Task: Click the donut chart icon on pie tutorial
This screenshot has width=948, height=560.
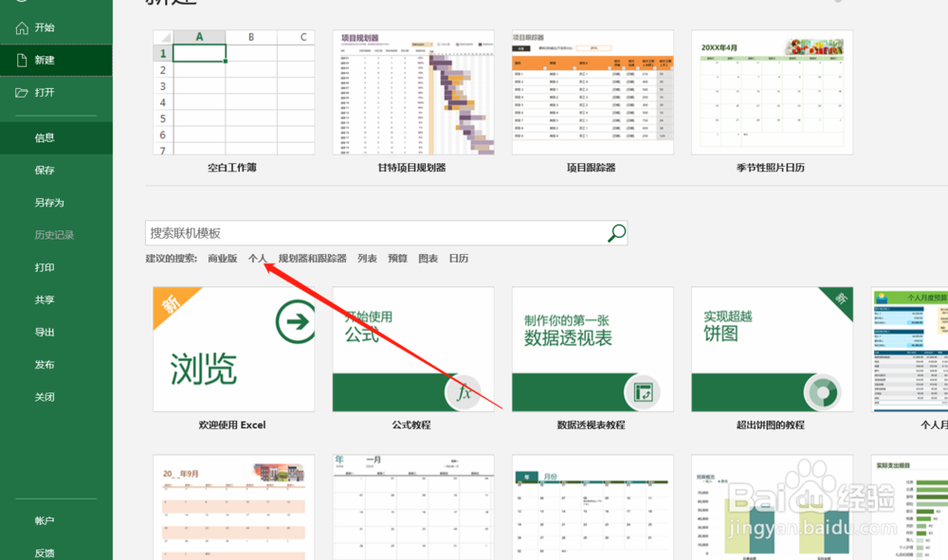Action: (822, 392)
